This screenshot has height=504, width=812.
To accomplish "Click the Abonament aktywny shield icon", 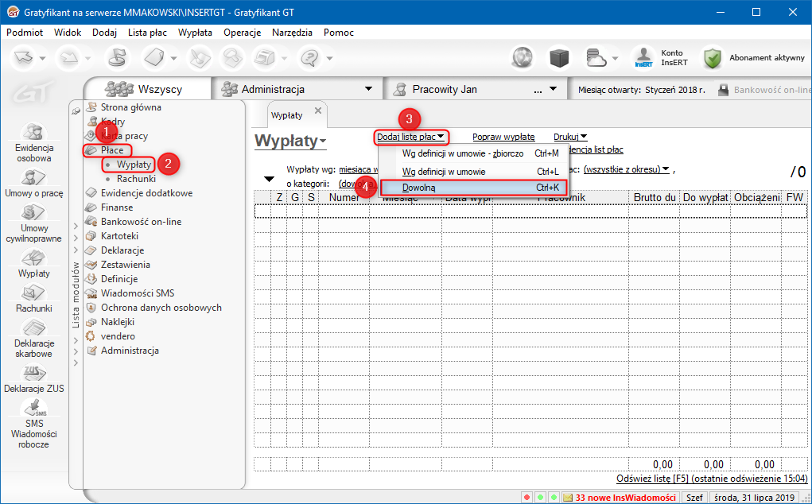I will click(x=711, y=58).
